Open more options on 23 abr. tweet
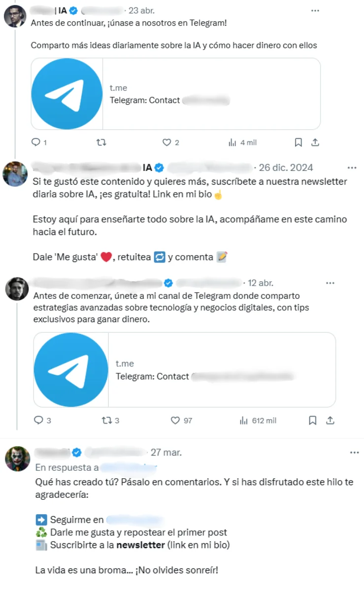 [315, 10]
